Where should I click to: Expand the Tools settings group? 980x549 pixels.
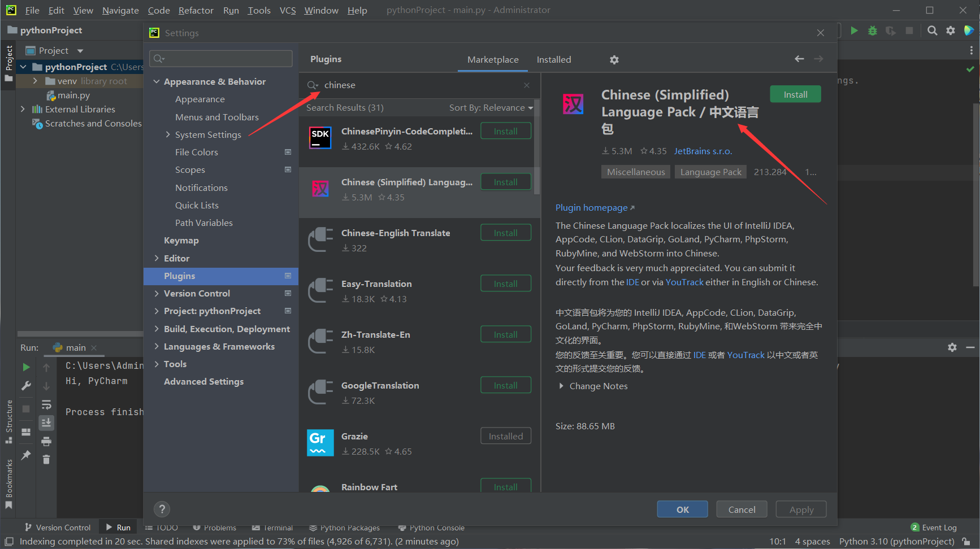pos(157,364)
